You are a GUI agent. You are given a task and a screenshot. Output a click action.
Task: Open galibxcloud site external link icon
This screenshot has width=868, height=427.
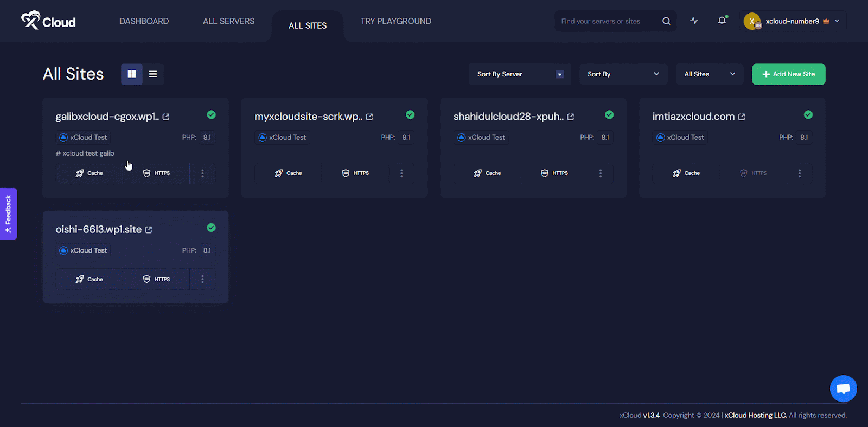pyautogui.click(x=166, y=117)
